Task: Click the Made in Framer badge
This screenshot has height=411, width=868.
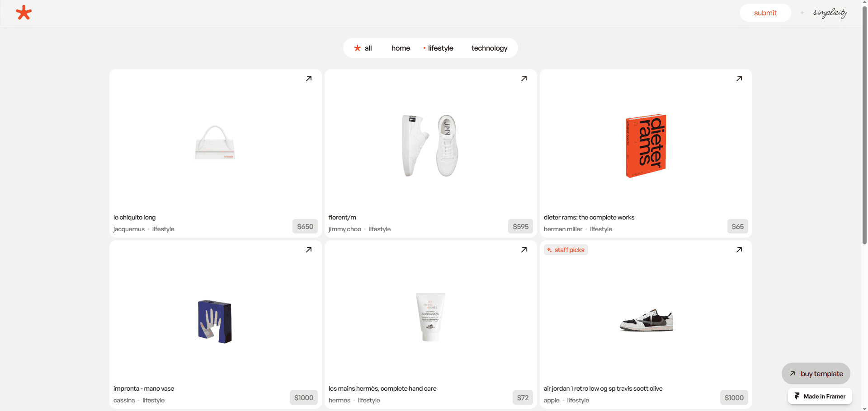Action: click(x=820, y=396)
